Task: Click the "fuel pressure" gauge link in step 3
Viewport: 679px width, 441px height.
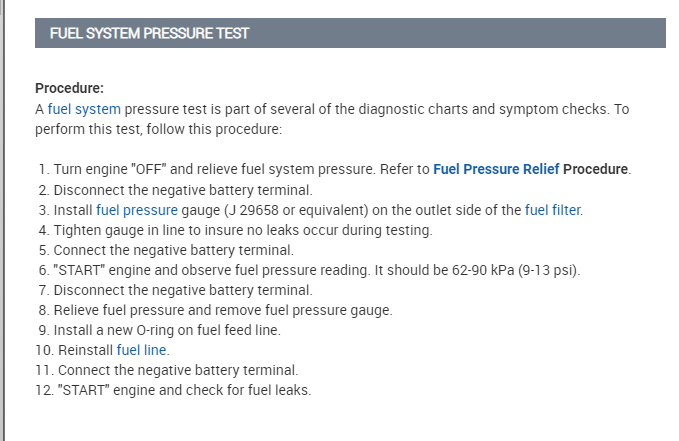Action: [136, 210]
